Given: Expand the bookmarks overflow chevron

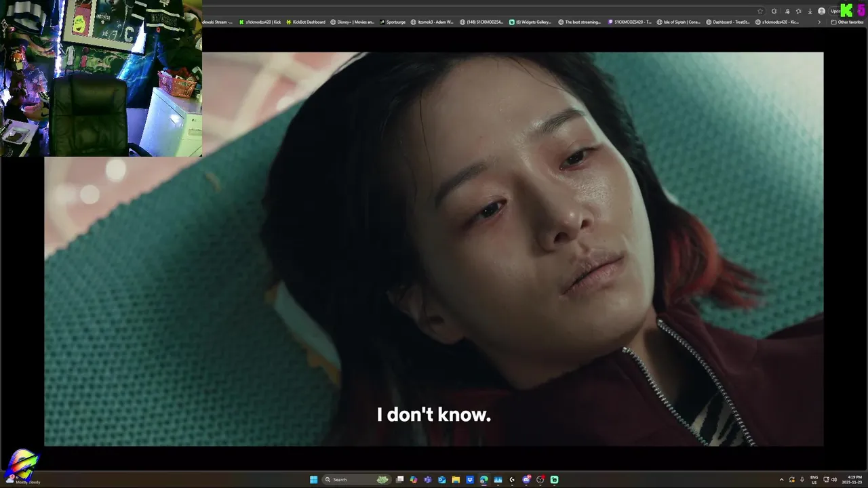Looking at the screenshot, I should [x=819, y=22].
